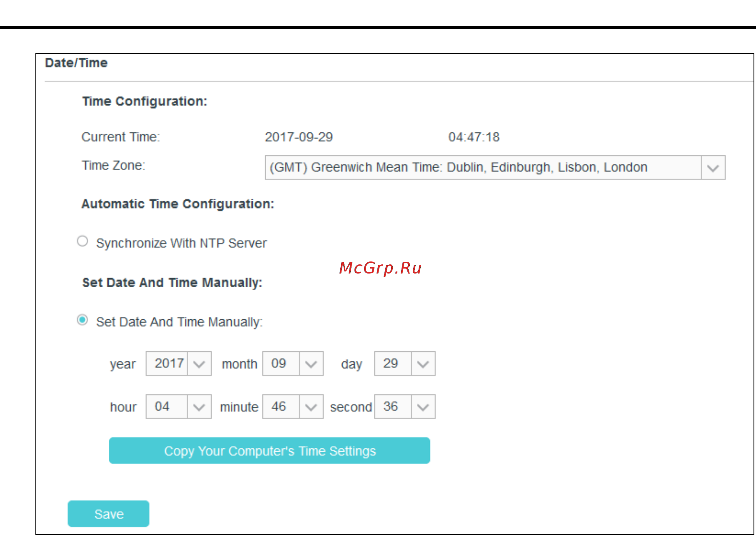The width and height of the screenshot is (756, 535).
Task: Click the Date/Time panel title
Action: point(76,63)
